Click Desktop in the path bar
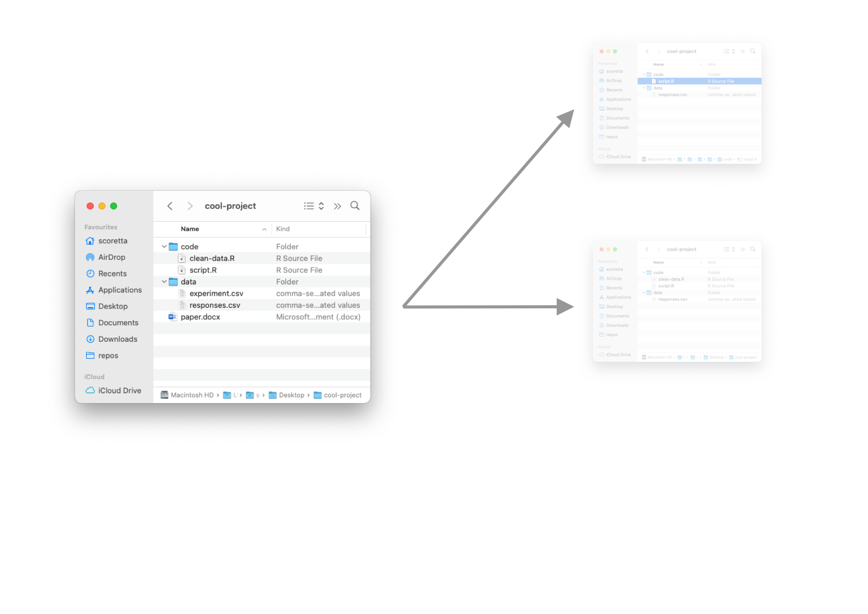The width and height of the screenshot is (868, 614). click(291, 395)
